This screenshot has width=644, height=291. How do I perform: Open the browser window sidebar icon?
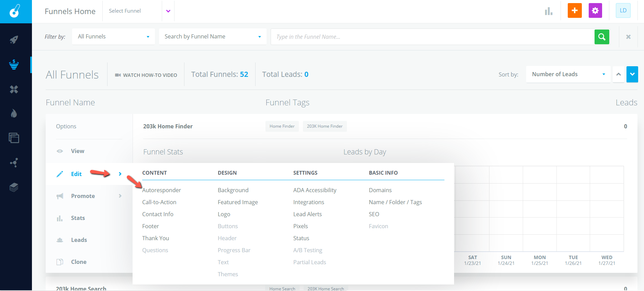click(14, 138)
